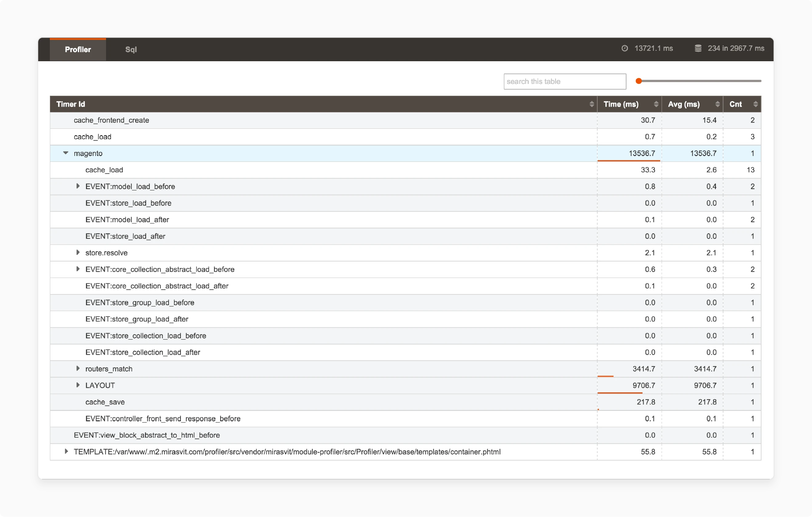
Task: Expand the routers_match row
Action: click(x=78, y=369)
